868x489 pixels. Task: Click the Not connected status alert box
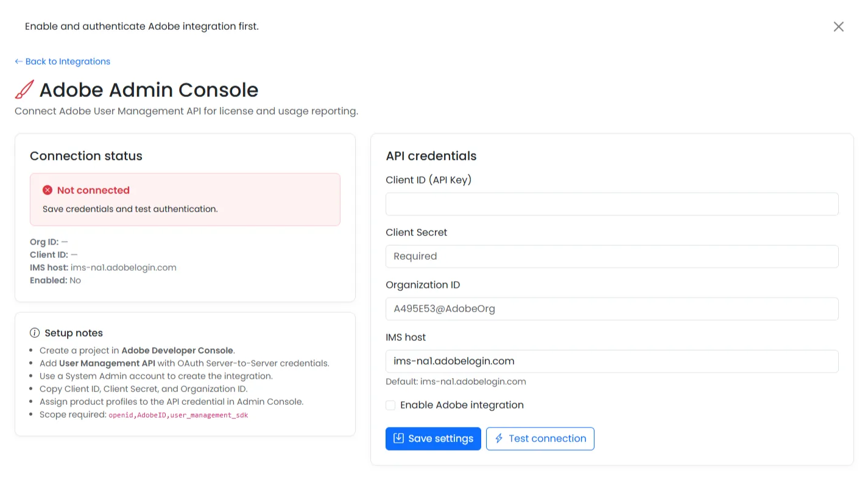(x=185, y=199)
